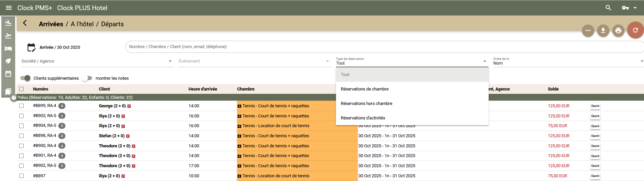Open the calendar sidebar icon
Image resolution: width=644 pixels, height=181 pixels.
click(8, 74)
